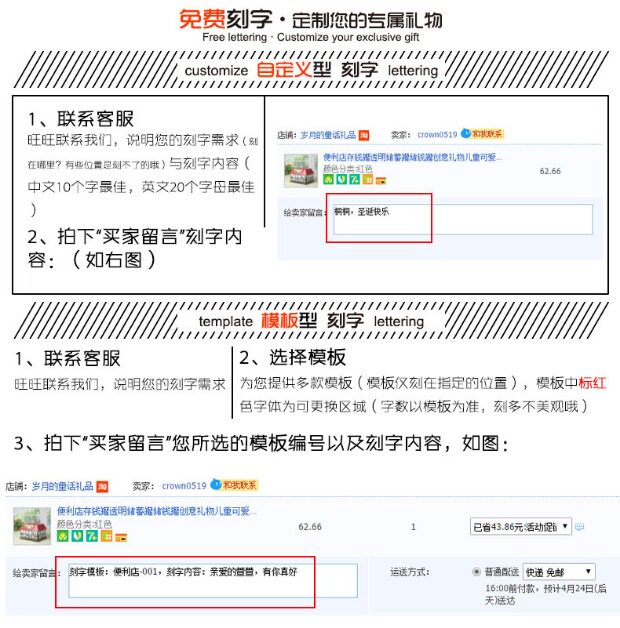The width and height of the screenshot is (620, 628).
Task: Click the green shield badge in bottom order
Action: (77, 536)
